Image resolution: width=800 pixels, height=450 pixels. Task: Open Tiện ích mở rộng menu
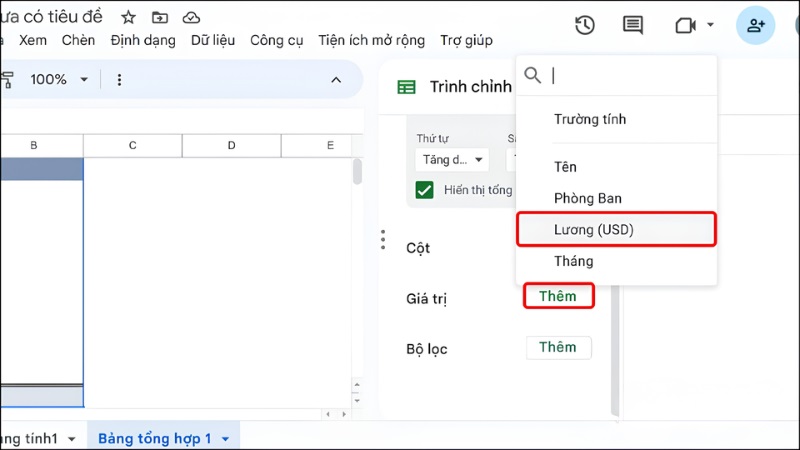click(x=371, y=40)
